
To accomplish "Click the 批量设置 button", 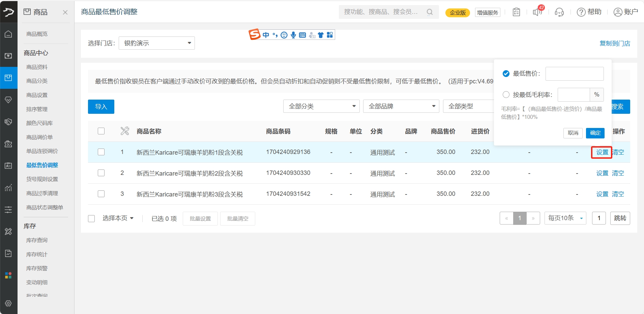I will 200,219.
